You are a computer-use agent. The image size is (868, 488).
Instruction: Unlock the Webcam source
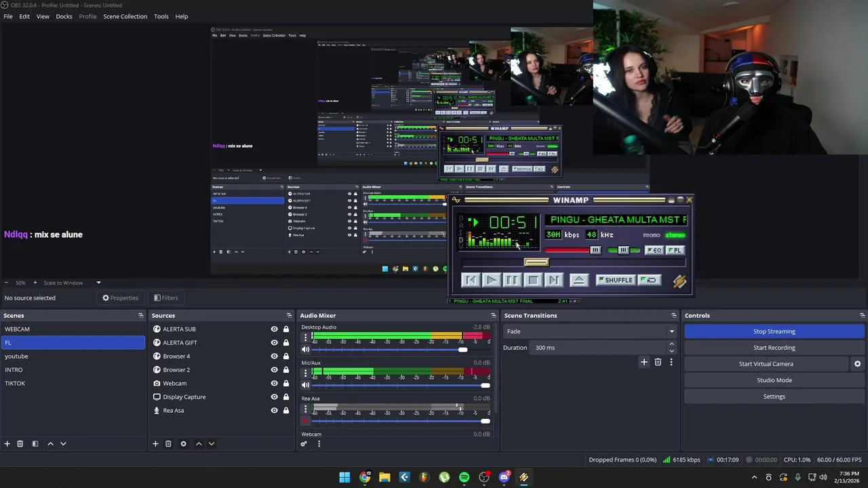(286, 384)
